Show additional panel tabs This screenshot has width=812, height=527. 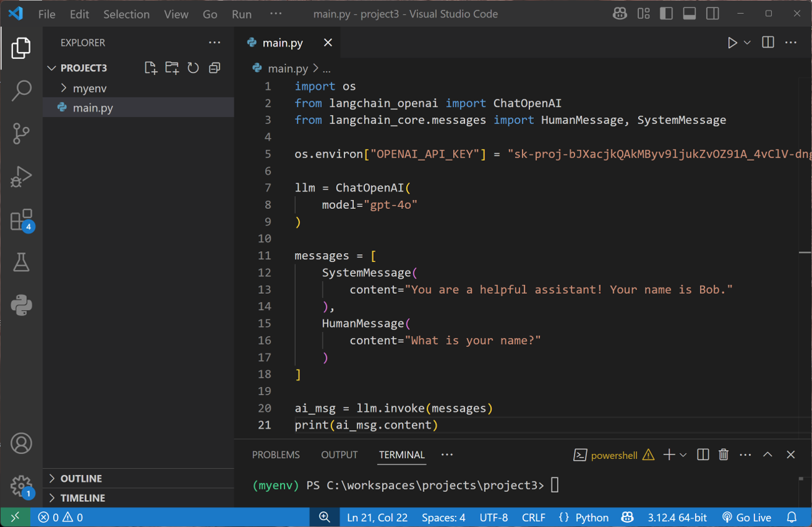(447, 454)
